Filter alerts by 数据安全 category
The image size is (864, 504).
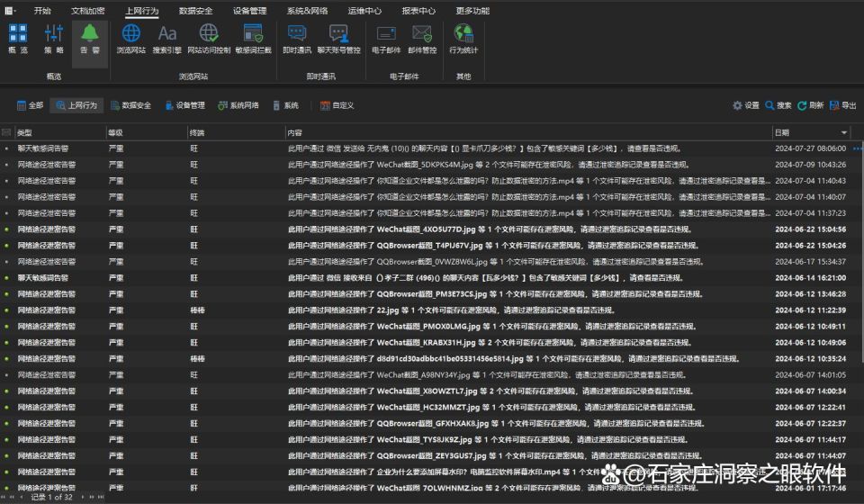130,105
